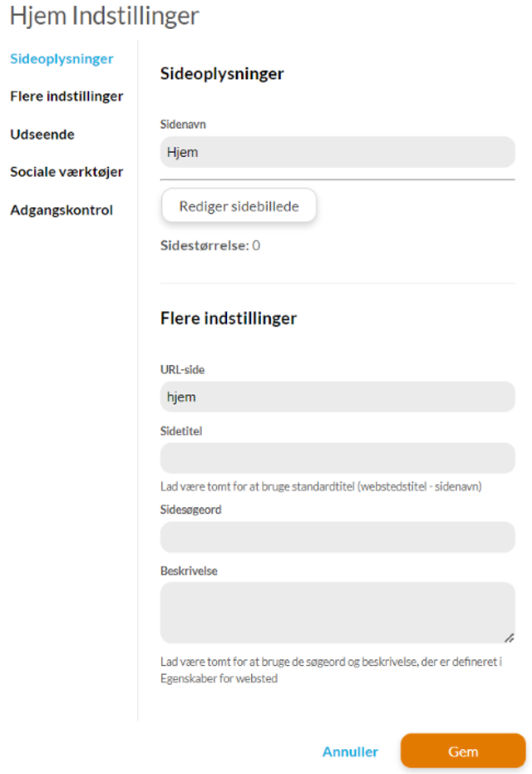
Task: Click the Hjem Indstillinger dialog title
Action: [105, 16]
